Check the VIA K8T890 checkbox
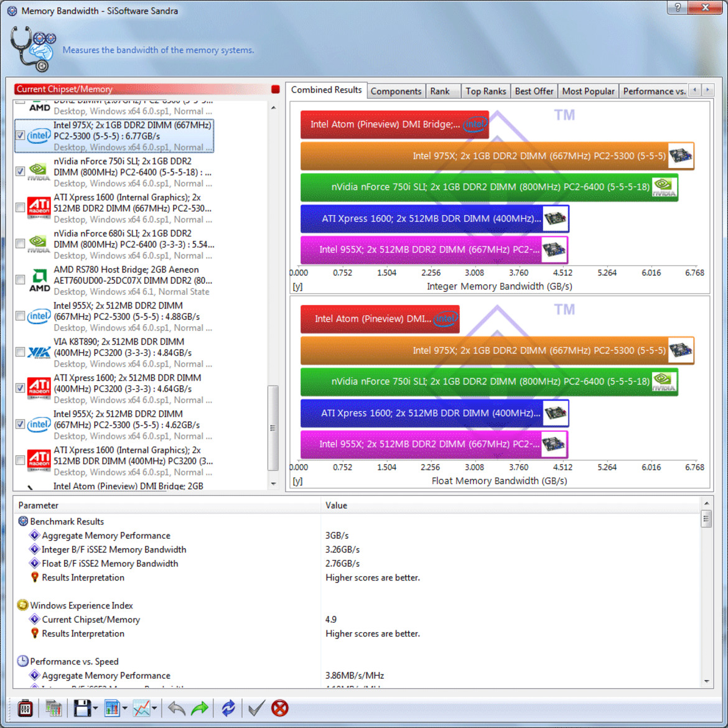 [20, 352]
